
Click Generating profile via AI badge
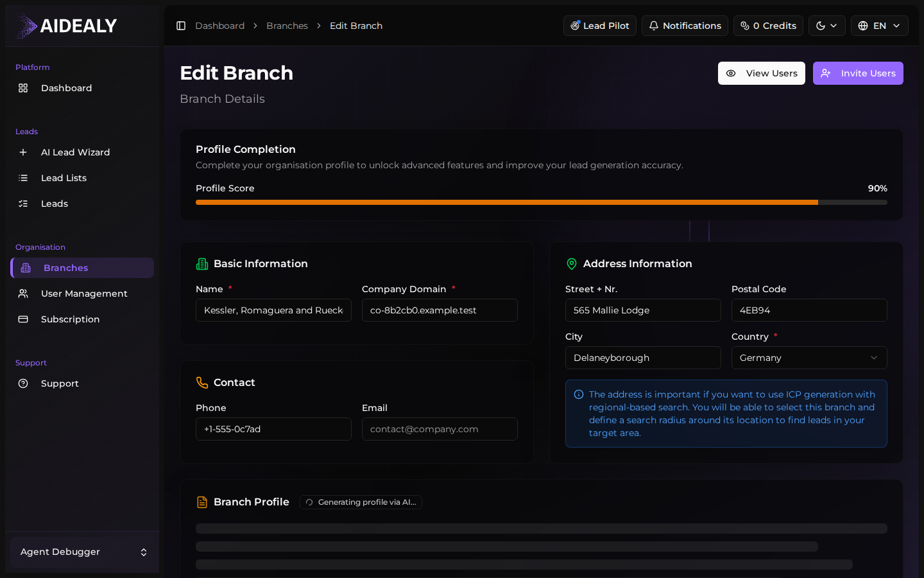tap(361, 502)
